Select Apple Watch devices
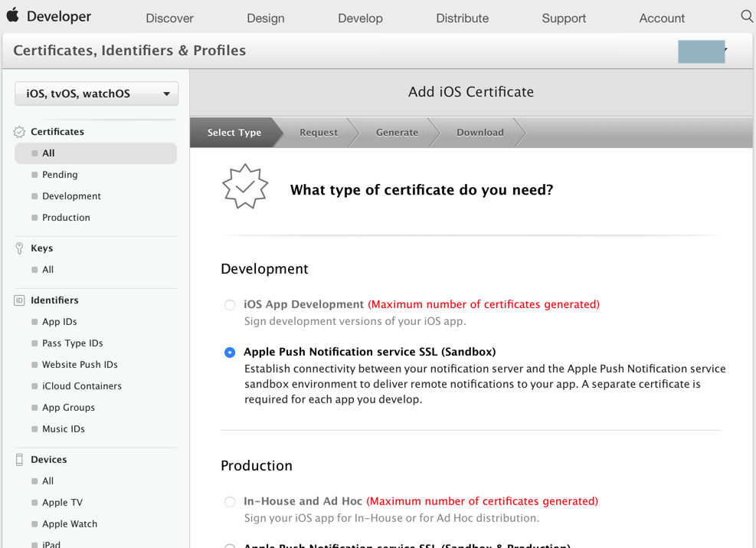Viewport: 756px width, 548px height. pyautogui.click(x=69, y=524)
